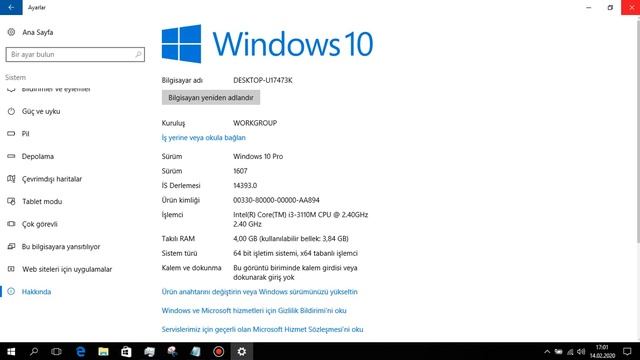
Task: Select Güç ve uyku in sidebar
Action: pos(41,111)
